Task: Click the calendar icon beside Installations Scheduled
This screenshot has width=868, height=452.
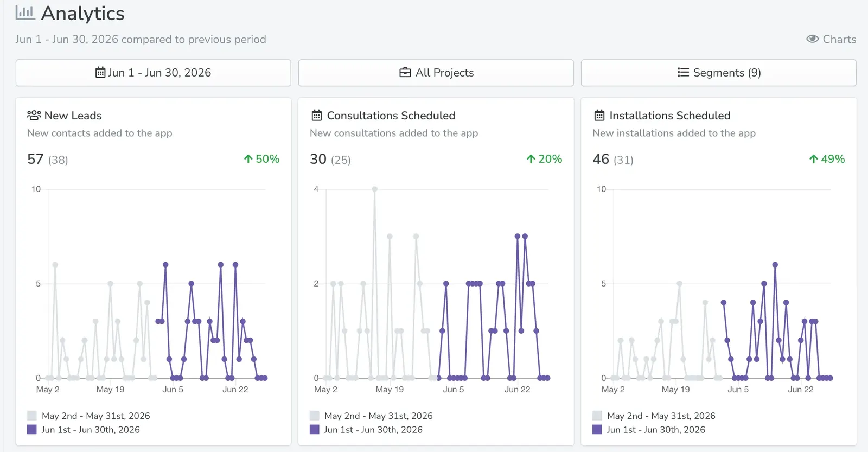Action: tap(599, 115)
